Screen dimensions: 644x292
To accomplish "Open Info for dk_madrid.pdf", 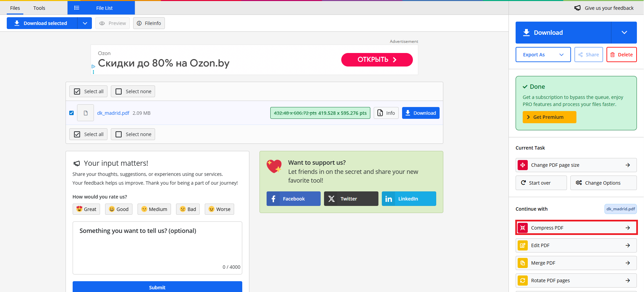I will tap(386, 113).
